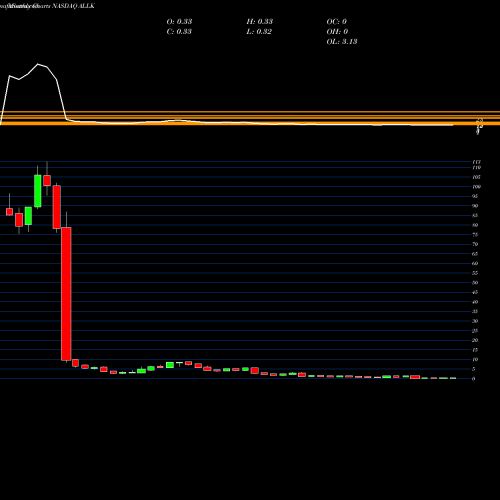Click the 'NASDAQ ALLK' chart title

tap(73, 6)
